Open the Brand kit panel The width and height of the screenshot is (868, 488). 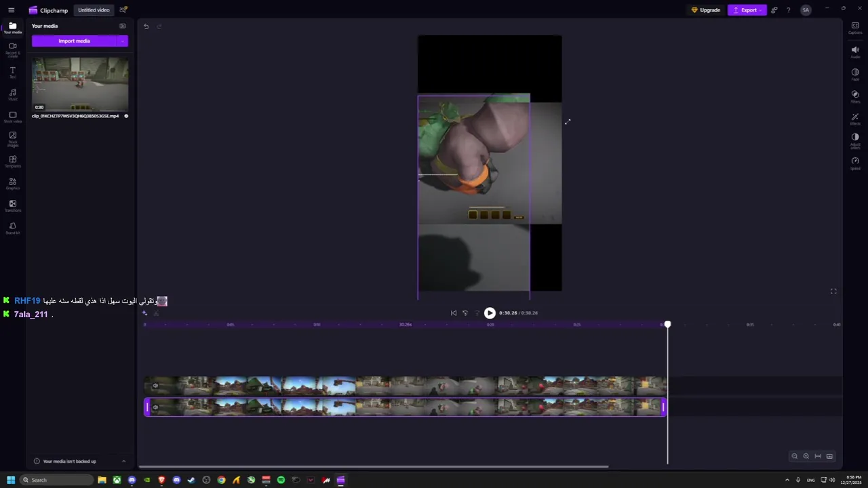12,228
